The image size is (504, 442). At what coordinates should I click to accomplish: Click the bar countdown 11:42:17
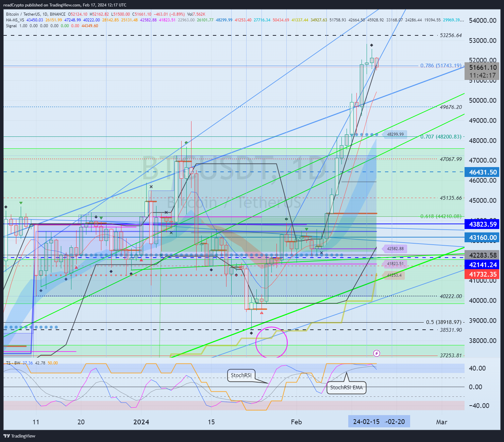tap(483, 76)
